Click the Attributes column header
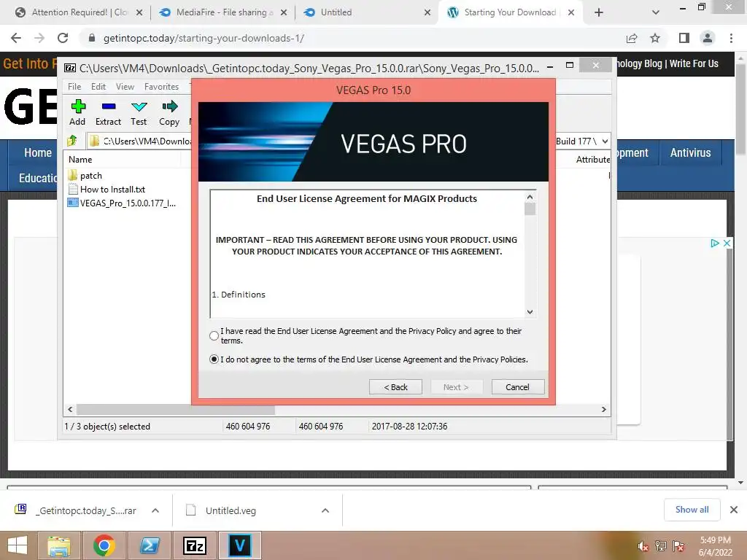This screenshot has height=560, width=747. tap(592, 160)
